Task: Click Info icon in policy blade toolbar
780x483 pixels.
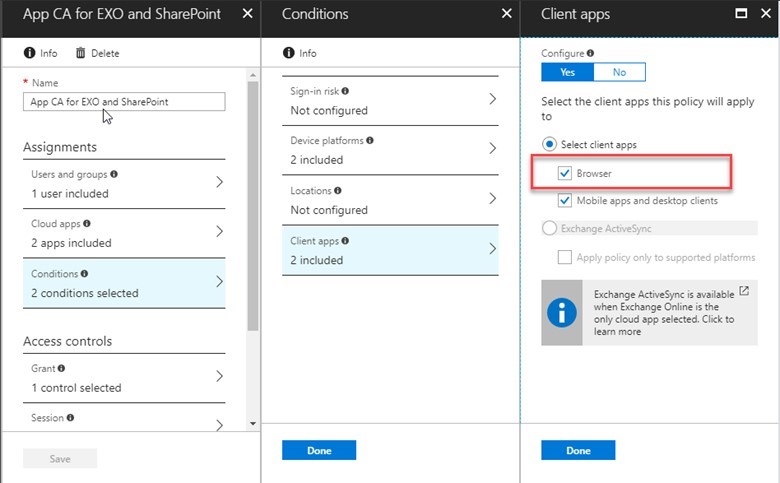Action: pos(30,53)
